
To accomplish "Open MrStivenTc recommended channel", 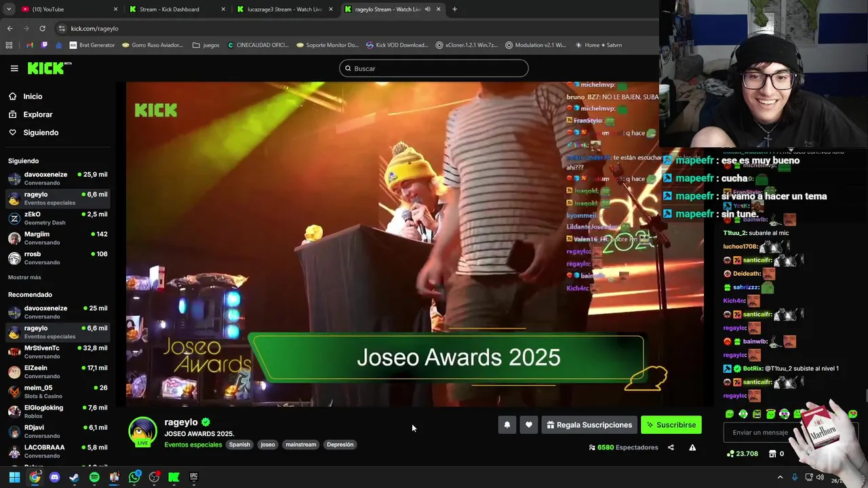I will pos(57,352).
